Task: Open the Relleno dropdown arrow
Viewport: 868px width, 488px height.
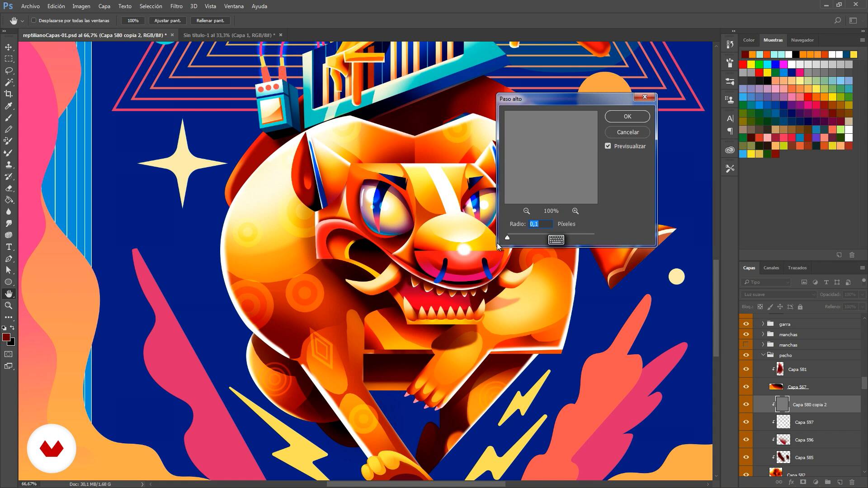Action: coord(863,306)
